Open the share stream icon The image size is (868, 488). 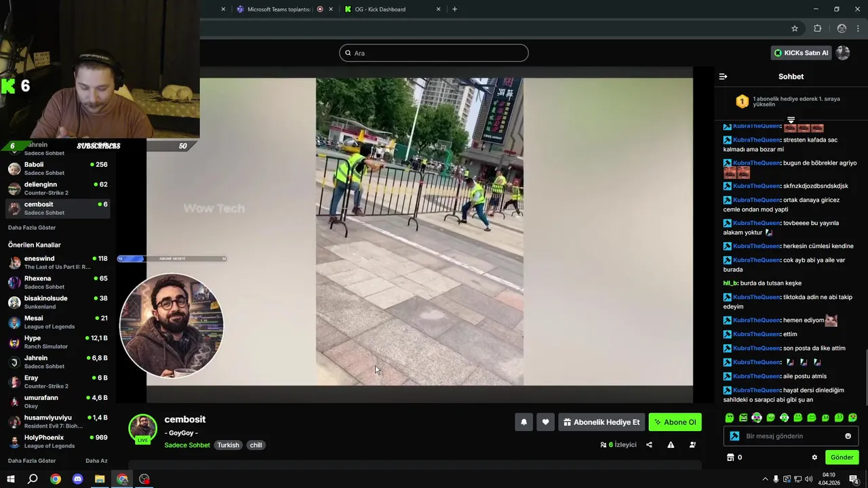point(649,445)
